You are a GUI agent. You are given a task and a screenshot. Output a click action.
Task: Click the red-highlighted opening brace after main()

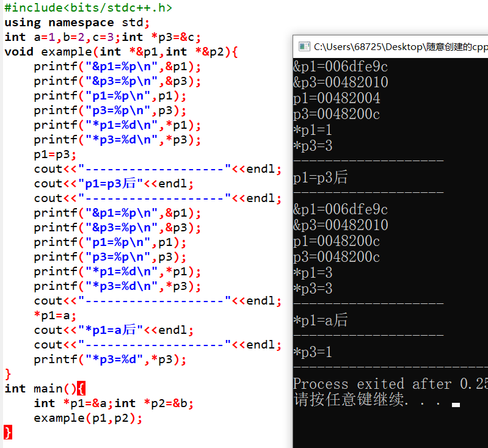[81, 389]
